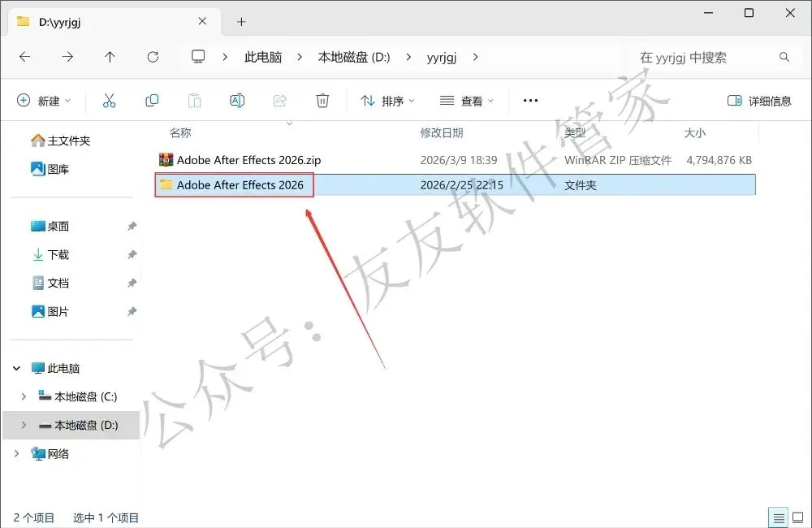Click the size 4,794,876 KB
812x528 pixels.
point(719,160)
